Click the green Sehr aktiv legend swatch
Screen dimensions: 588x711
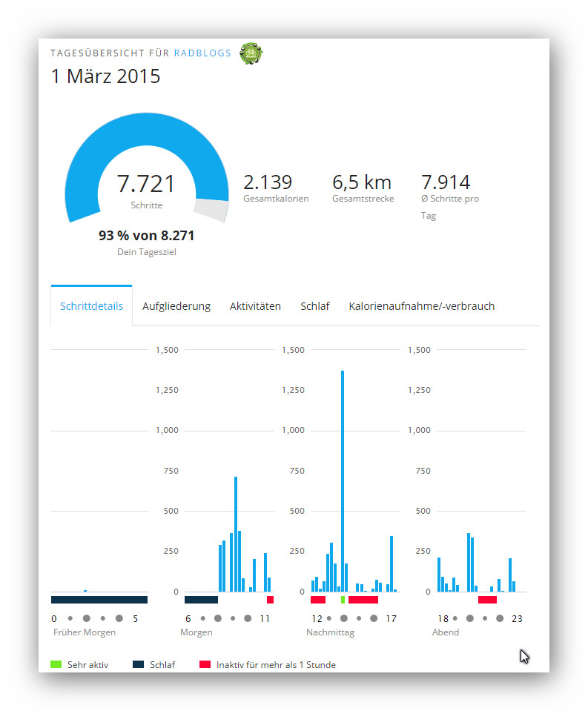(x=56, y=664)
